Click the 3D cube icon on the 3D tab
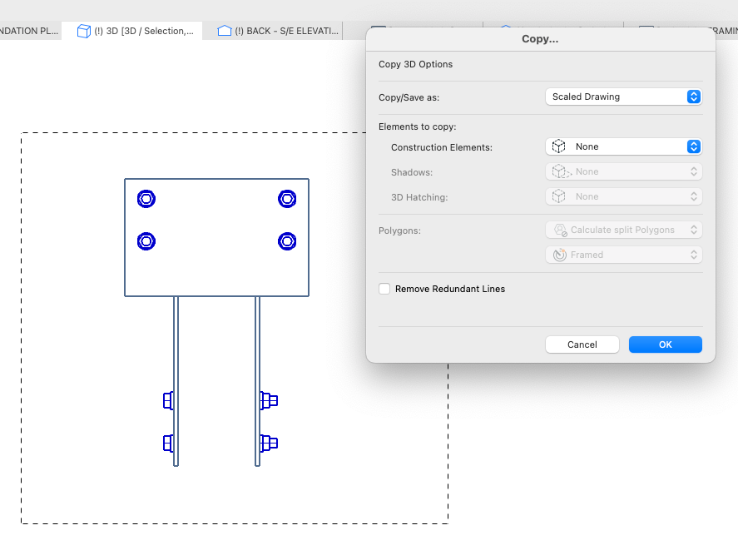This screenshot has height=560, width=738. point(84,31)
